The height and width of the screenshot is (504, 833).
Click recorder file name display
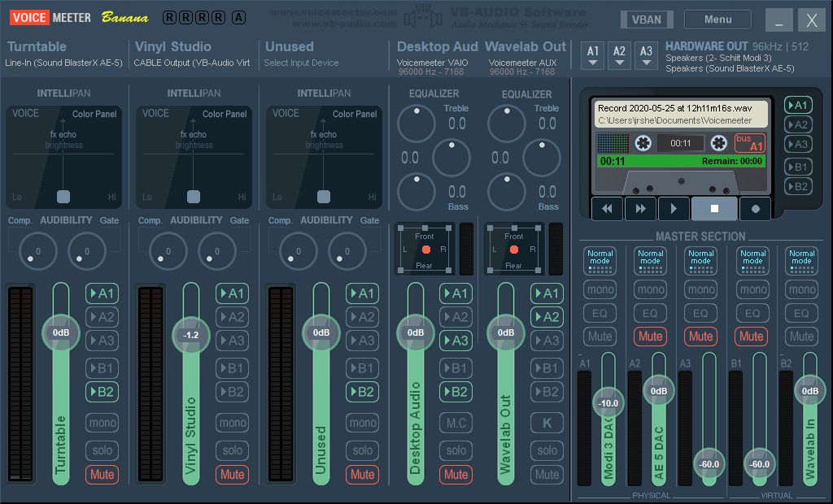coord(681,114)
